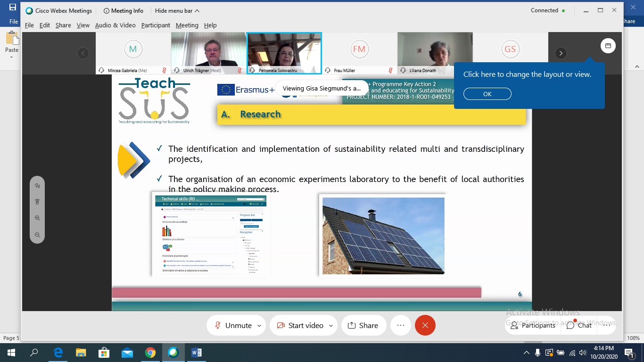This screenshot has height=362, width=644.
Task: Open the File menu in Webex
Action: click(x=29, y=25)
